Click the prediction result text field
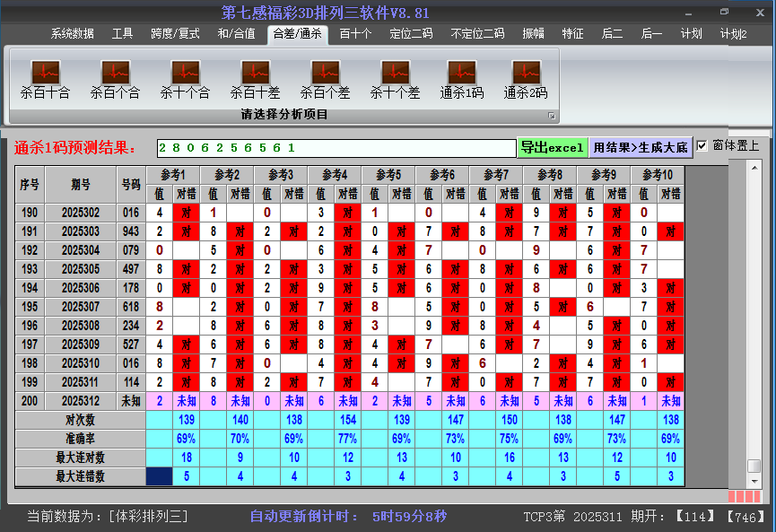Screen dimensions: 776x532 coord(336,147)
